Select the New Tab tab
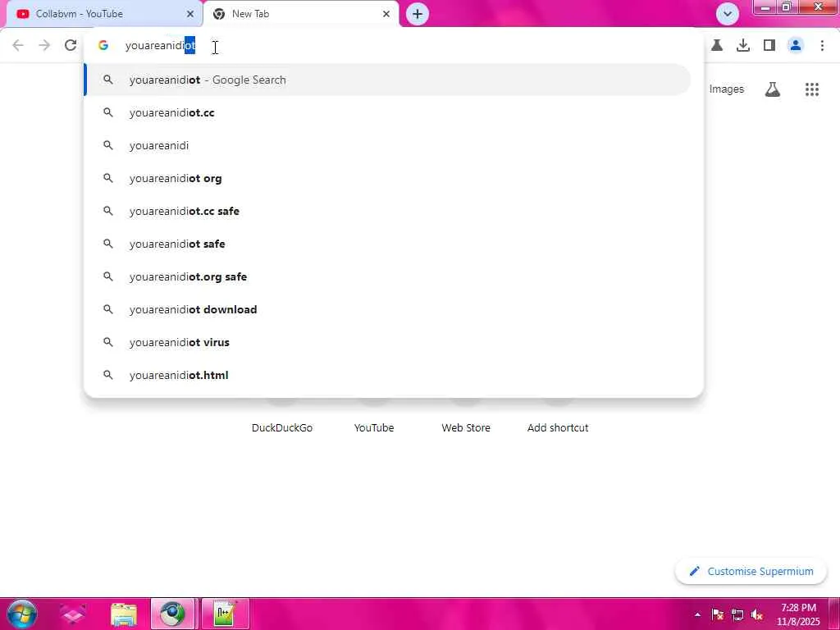Image resolution: width=840 pixels, height=630 pixels. point(301,14)
